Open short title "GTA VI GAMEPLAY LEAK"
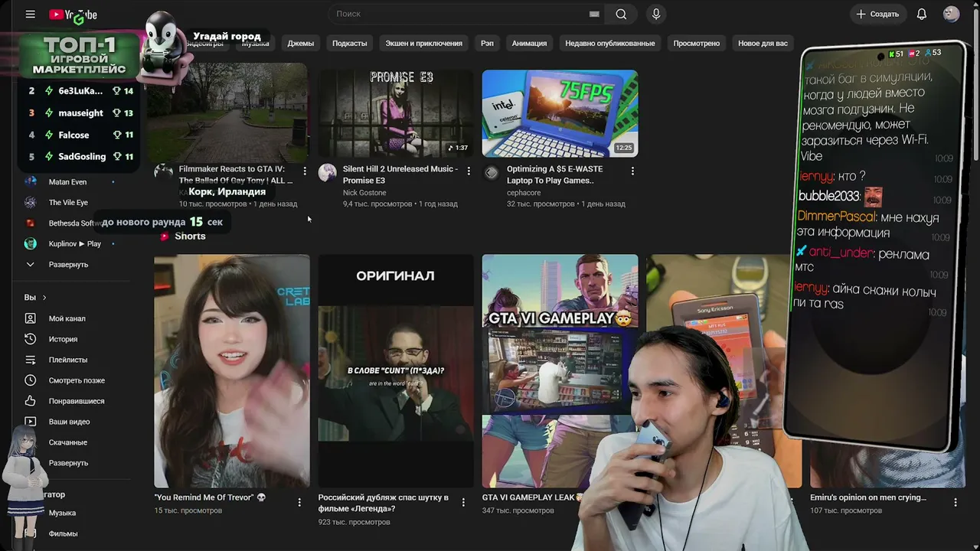Screen dimensions: 980x551 point(532,497)
